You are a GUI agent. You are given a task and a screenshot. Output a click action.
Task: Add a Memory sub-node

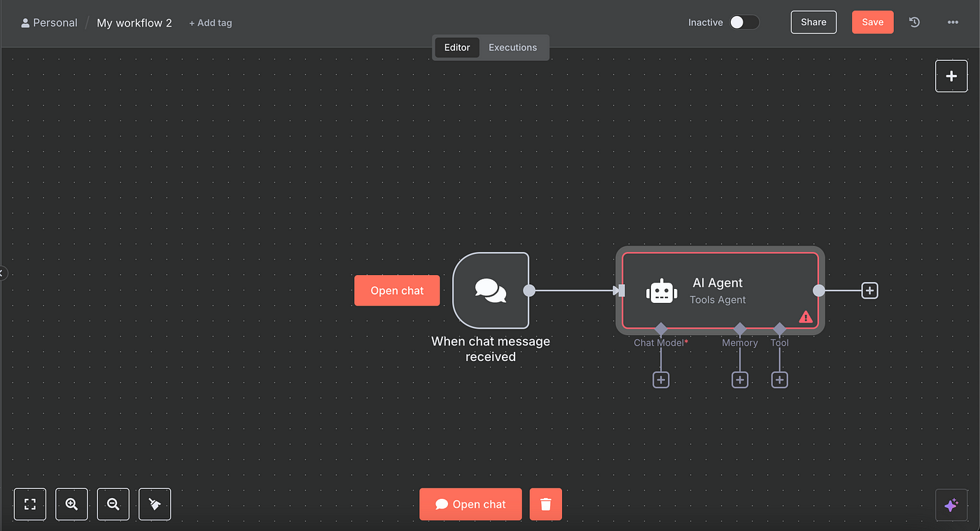740,380
